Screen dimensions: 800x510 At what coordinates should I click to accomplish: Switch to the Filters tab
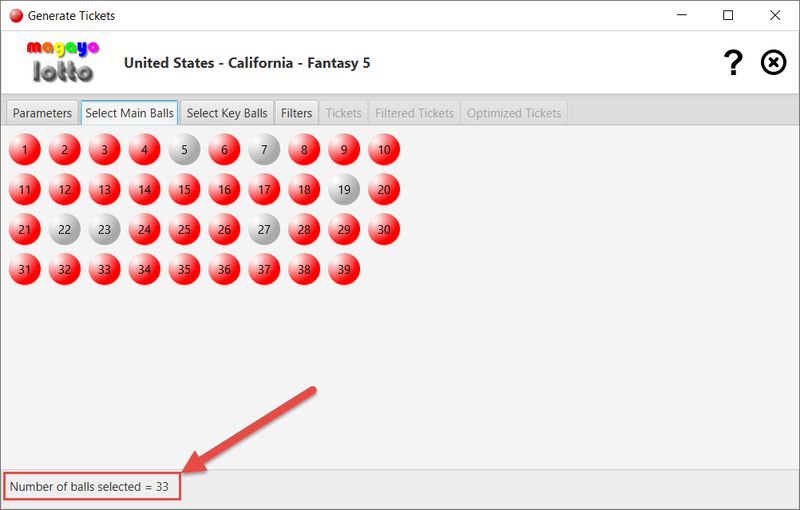296,113
